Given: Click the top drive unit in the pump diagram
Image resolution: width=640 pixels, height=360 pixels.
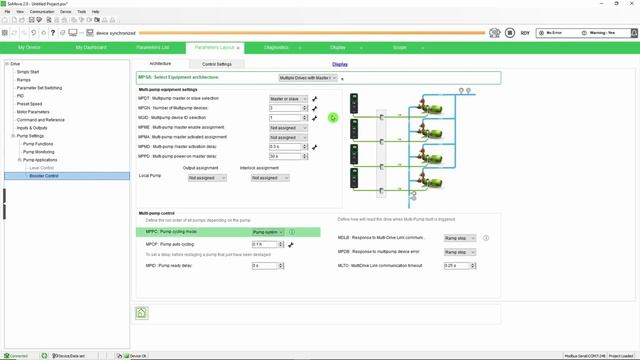Looking at the screenshot, I should click(x=354, y=103).
